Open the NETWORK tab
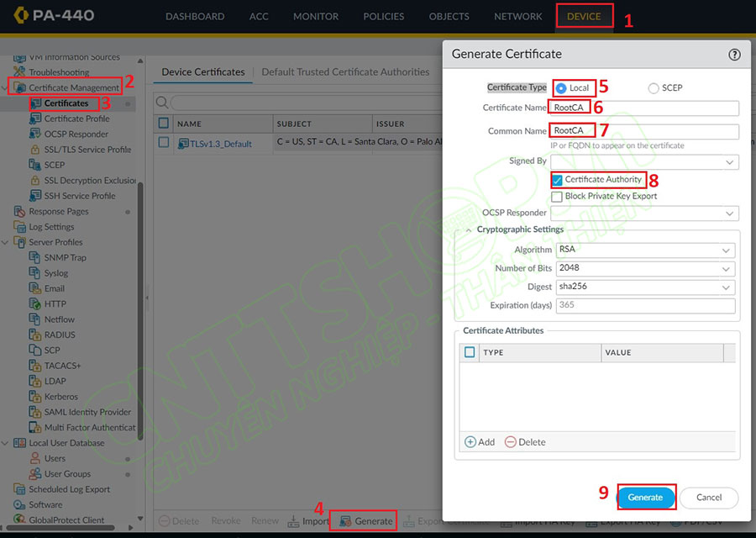Screen dimensions: 756x538 [517, 17]
